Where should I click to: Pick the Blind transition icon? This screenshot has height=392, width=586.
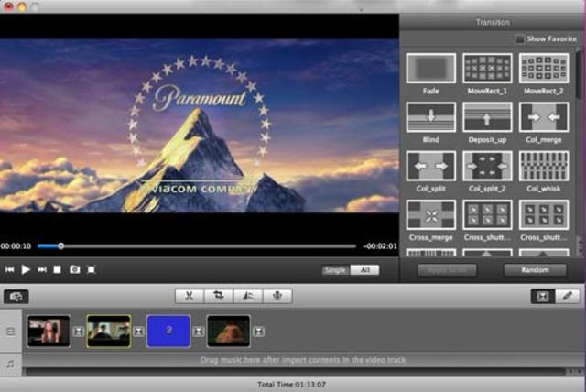[x=431, y=117]
